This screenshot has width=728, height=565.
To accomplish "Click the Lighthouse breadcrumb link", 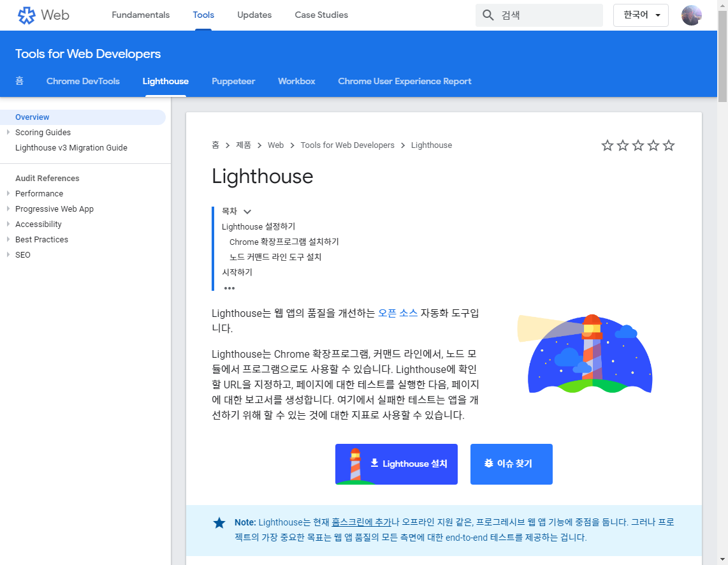I will pyautogui.click(x=432, y=145).
